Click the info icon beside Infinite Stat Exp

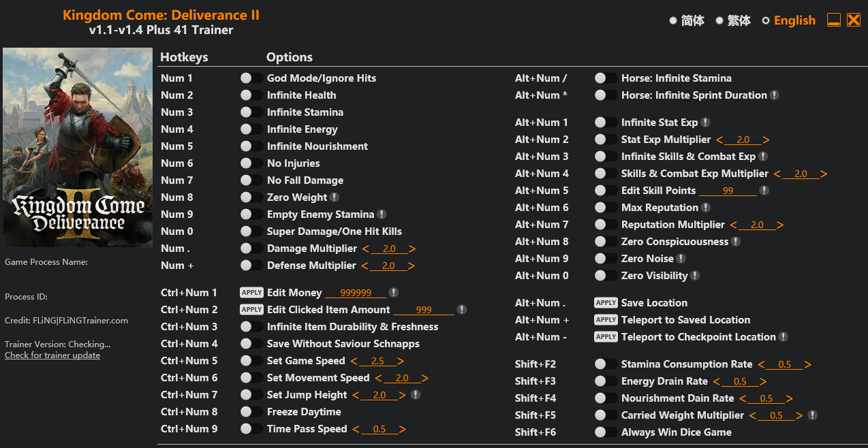pos(706,123)
